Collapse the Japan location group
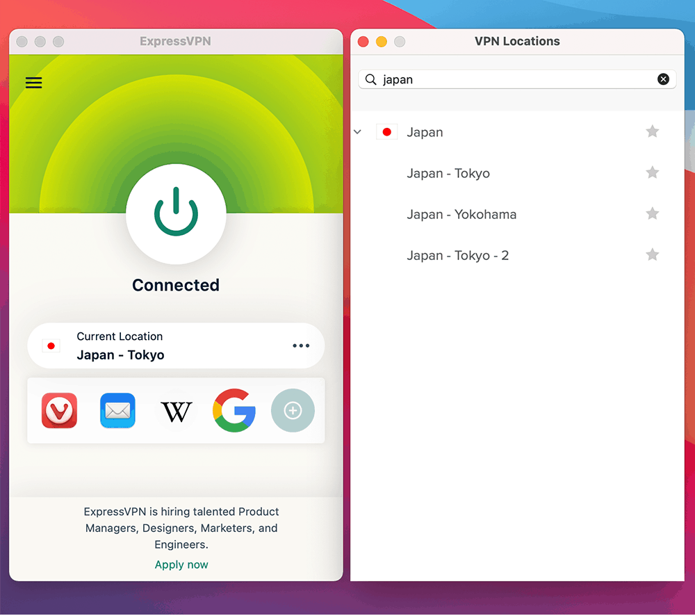 click(357, 131)
